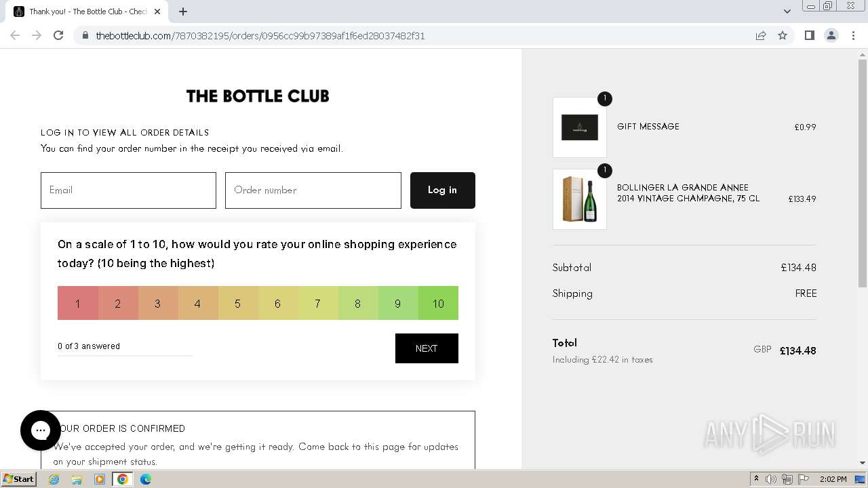The height and width of the screenshot is (488, 868).
Task: Open the Chrome profile avatar
Action: point(831,35)
